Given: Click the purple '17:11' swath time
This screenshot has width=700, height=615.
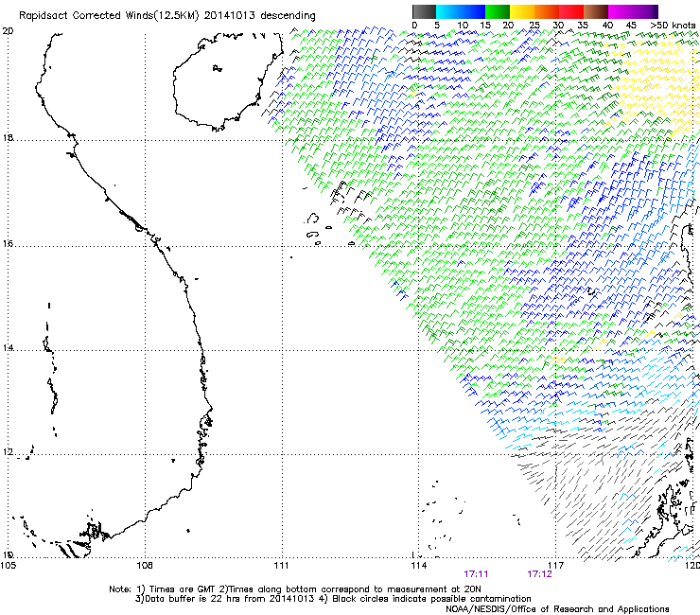Looking at the screenshot, I should pyautogui.click(x=476, y=574).
